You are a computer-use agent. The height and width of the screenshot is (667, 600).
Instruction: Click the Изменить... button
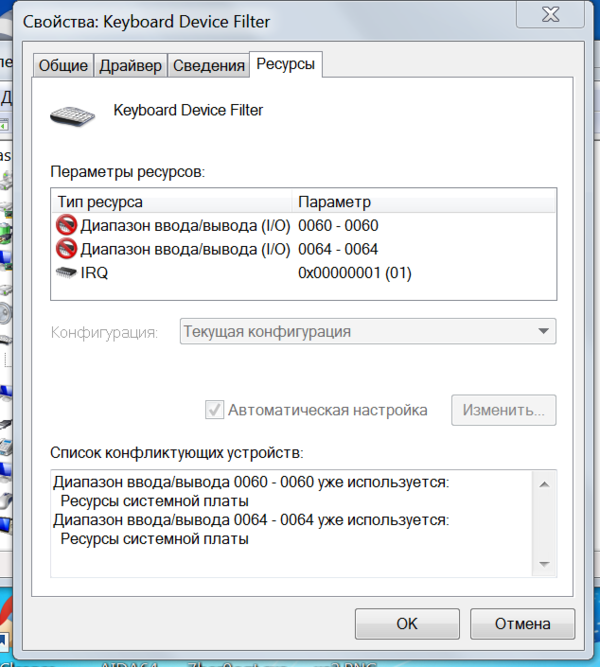pyautogui.click(x=504, y=410)
